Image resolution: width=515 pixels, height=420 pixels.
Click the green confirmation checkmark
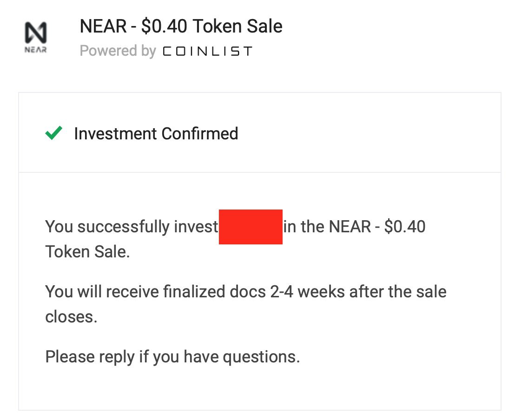pos(53,133)
